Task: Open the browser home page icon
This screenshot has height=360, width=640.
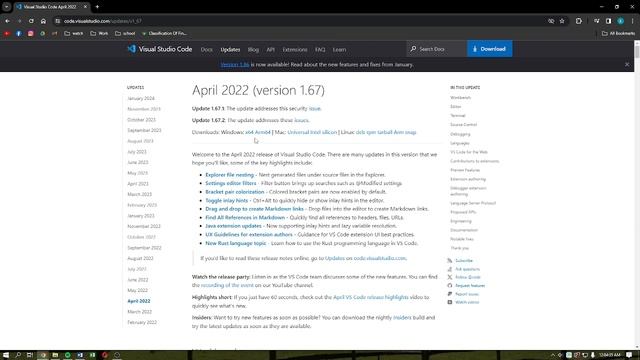Action: coord(43,21)
